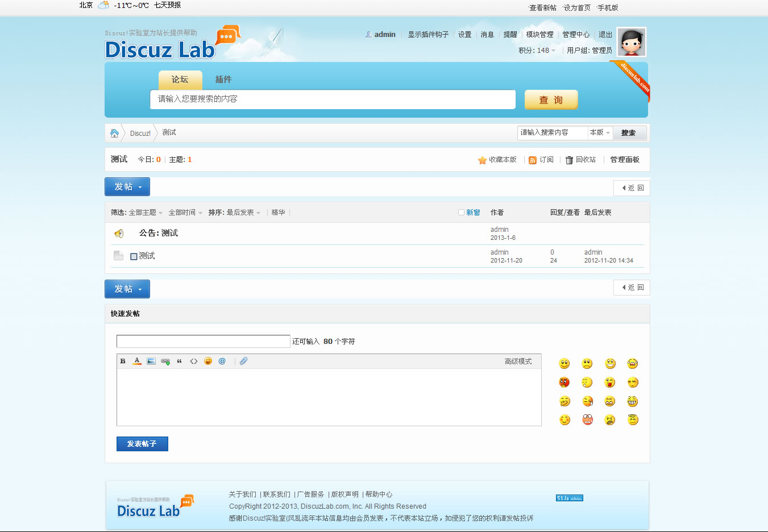Viewport: 768px width, 532px height.
Task: Filter threads by 精华
Action: coord(278,213)
